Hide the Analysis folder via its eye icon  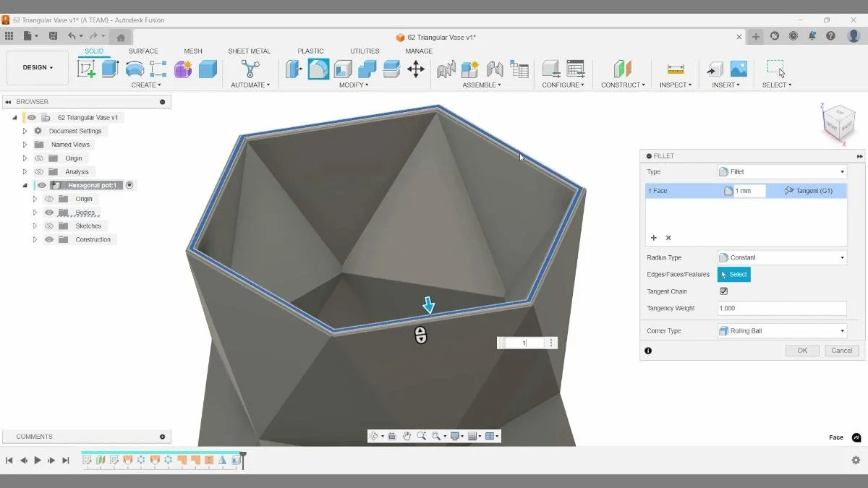(x=39, y=171)
